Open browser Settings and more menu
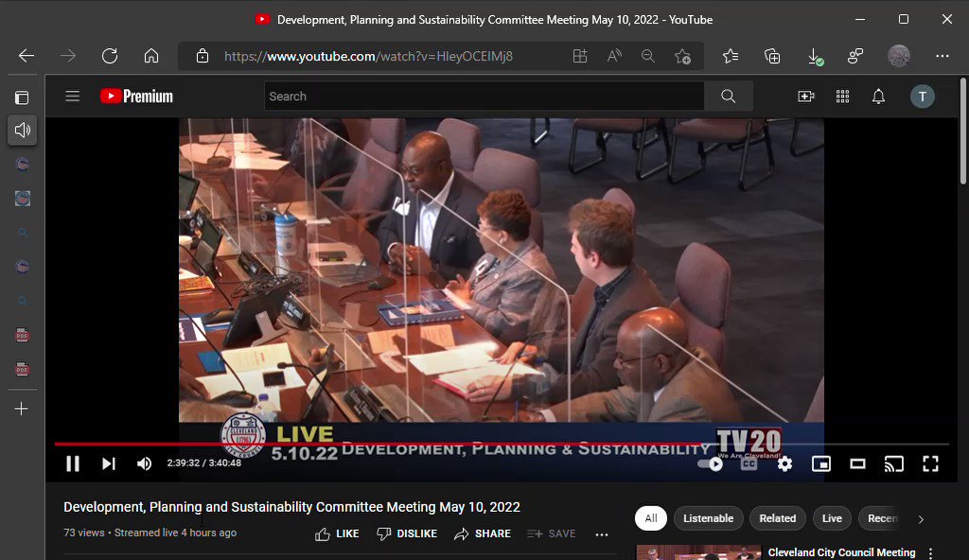Viewport: 969px width, 560px height. 942,56
